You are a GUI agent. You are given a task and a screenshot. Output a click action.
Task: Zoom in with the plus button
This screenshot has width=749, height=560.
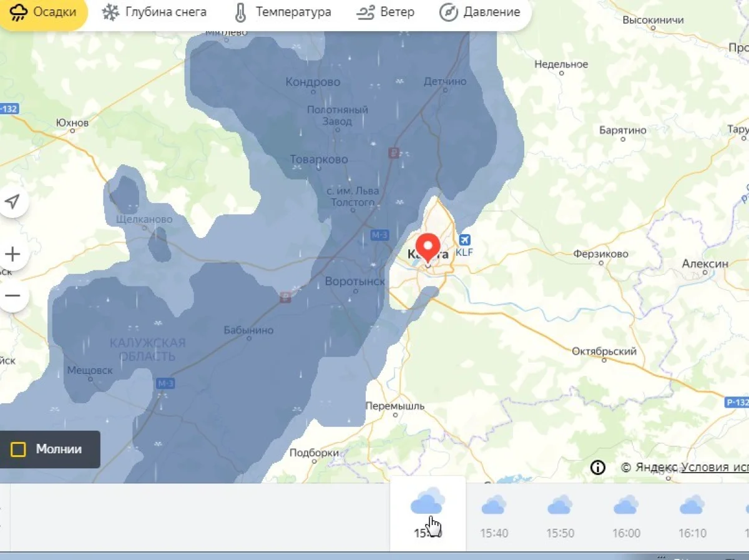coord(12,255)
